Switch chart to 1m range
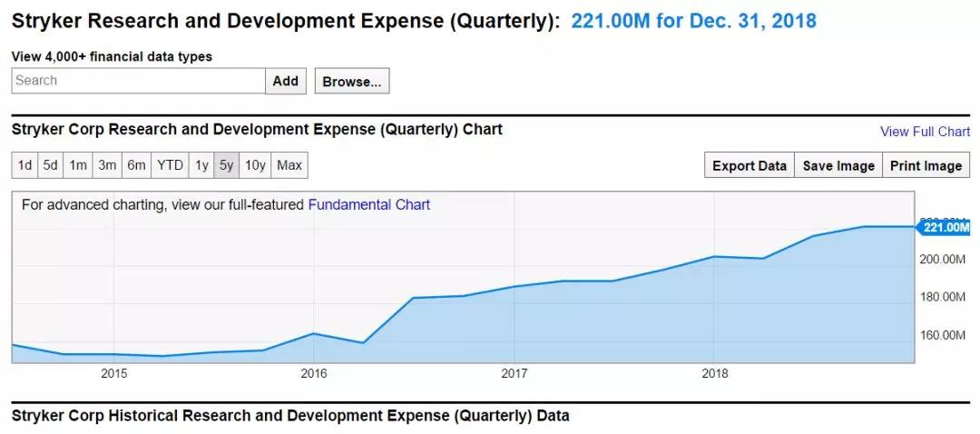The image size is (980, 434). (x=78, y=165)
